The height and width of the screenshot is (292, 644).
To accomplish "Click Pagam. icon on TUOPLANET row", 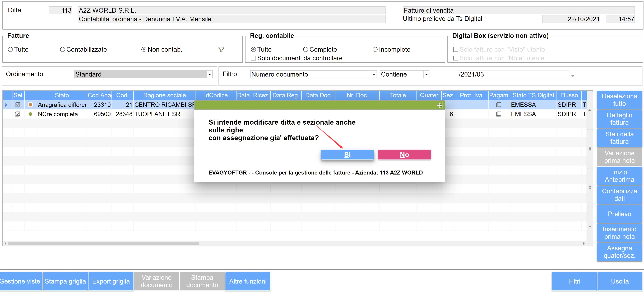I will (x=498, y=114).
